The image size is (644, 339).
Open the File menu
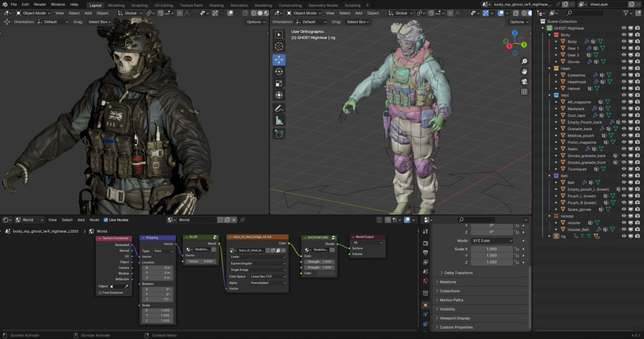[14, 4]
